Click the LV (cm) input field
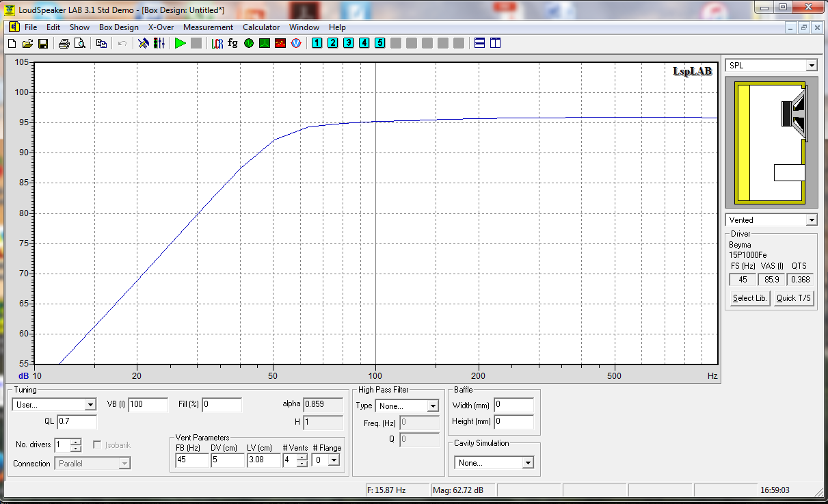The width and height of the screenshot is (828, 504). coord(264,460)
